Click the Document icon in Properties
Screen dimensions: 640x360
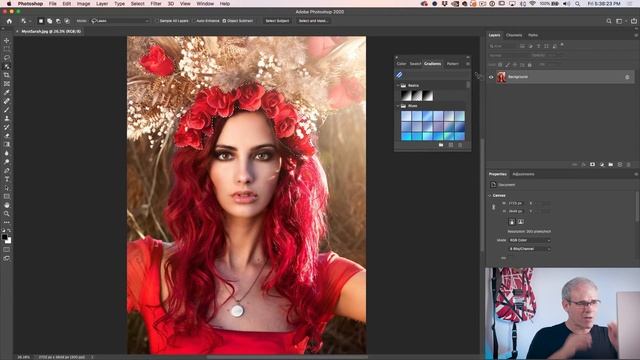[493, 185]
